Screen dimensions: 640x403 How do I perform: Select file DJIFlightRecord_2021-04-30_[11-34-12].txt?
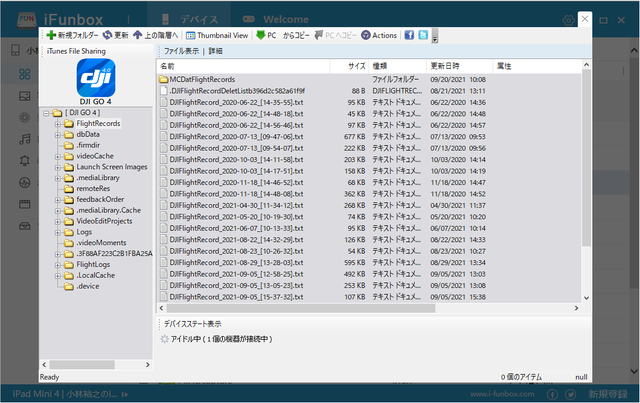pos(236,205)
